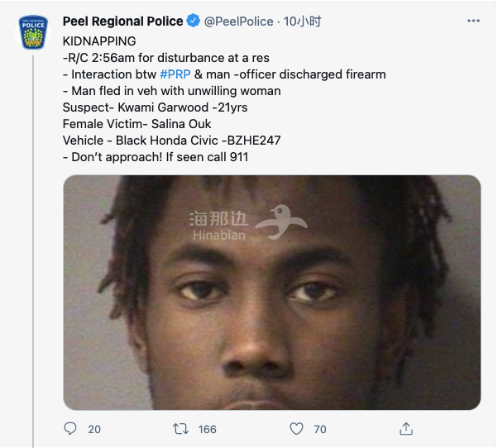Viewport: 498px width, 448px height.
Task: Click the Black Honda Civic vehicle line
Action: (x=171, y=141)
